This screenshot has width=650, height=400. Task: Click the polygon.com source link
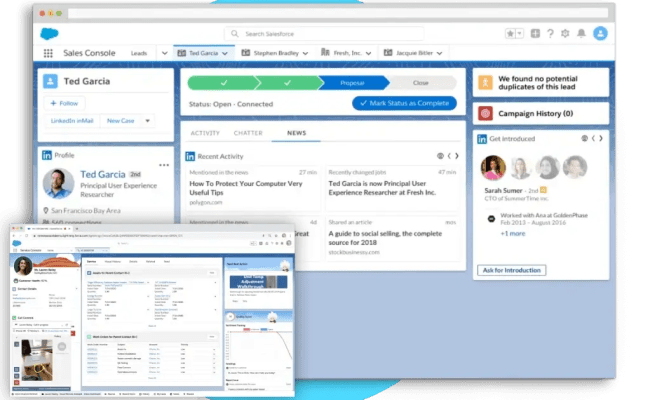click(206, 203)
